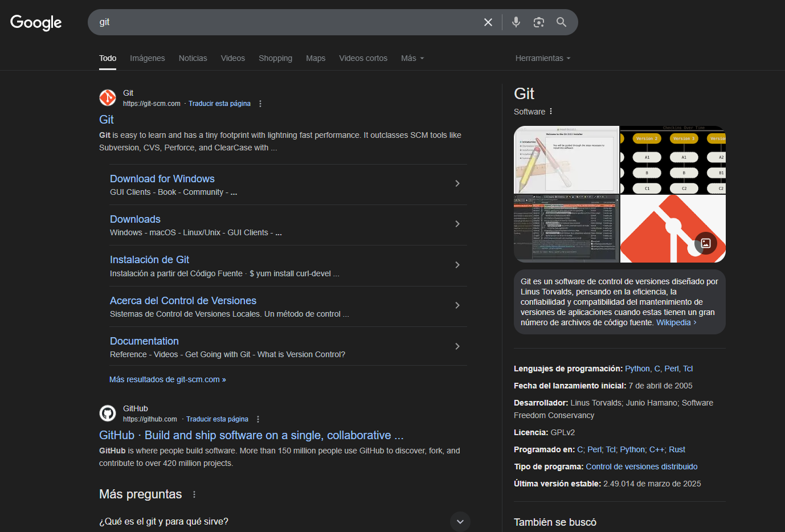Screen dimensions: 785x532
Task: Click the search magnifier icon
Action: [x=561, y=22]
